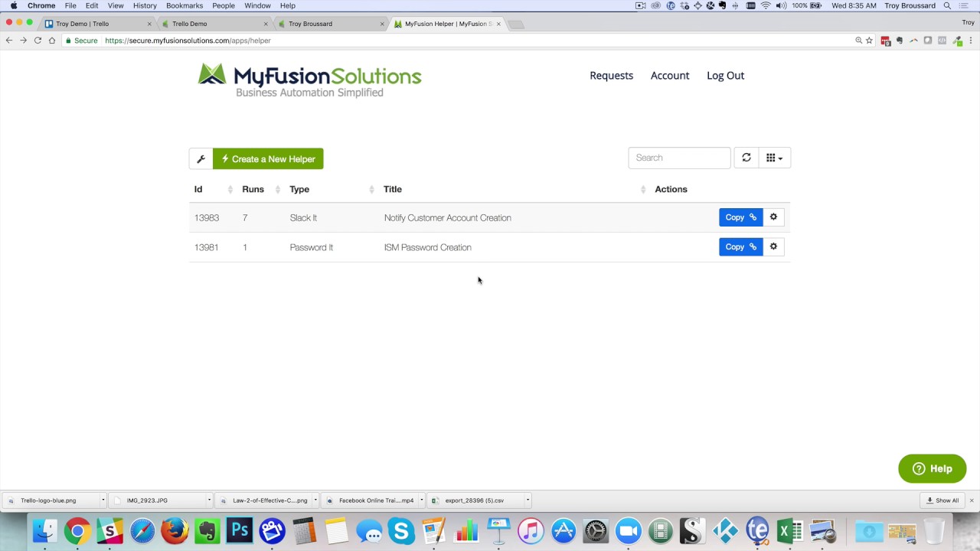Image resolution: width=980 pixels, height=551 pixels.
Task: Open Chrome three-dot menu
Action: click(971, 41)
